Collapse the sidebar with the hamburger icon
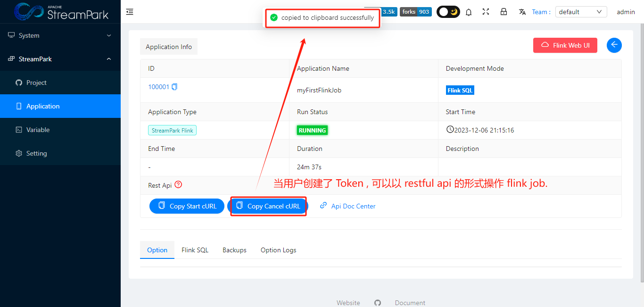The height and width of the screenshot is (307, 644). click(130, 12)
